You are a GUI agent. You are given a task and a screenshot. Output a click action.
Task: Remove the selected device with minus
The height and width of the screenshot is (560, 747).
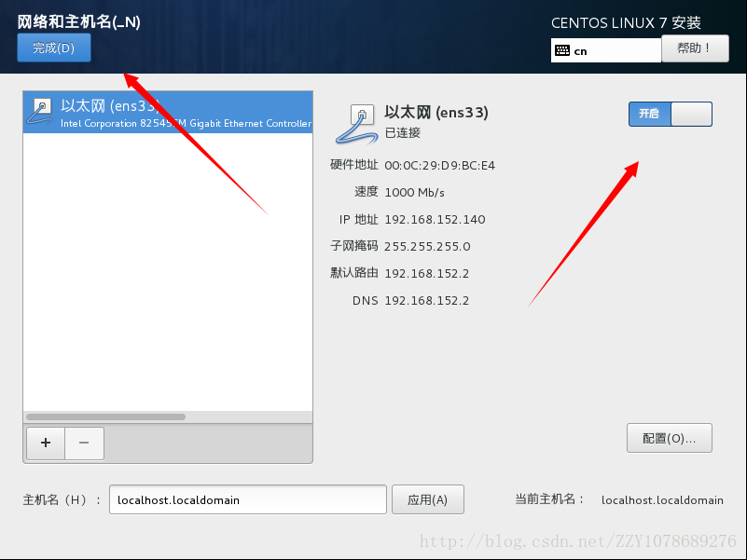click(x=84, y=443)
